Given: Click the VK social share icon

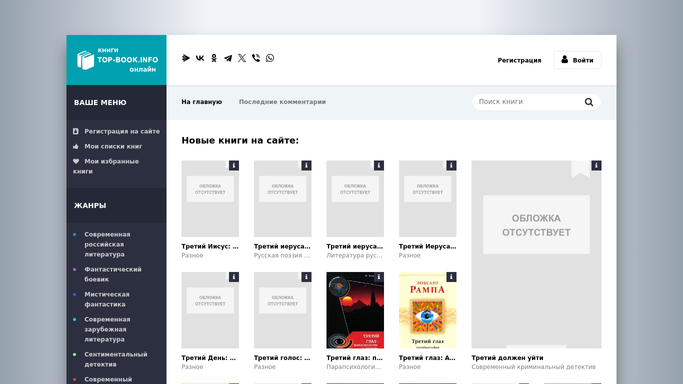Looking at the screenshot, I should 200,58.
